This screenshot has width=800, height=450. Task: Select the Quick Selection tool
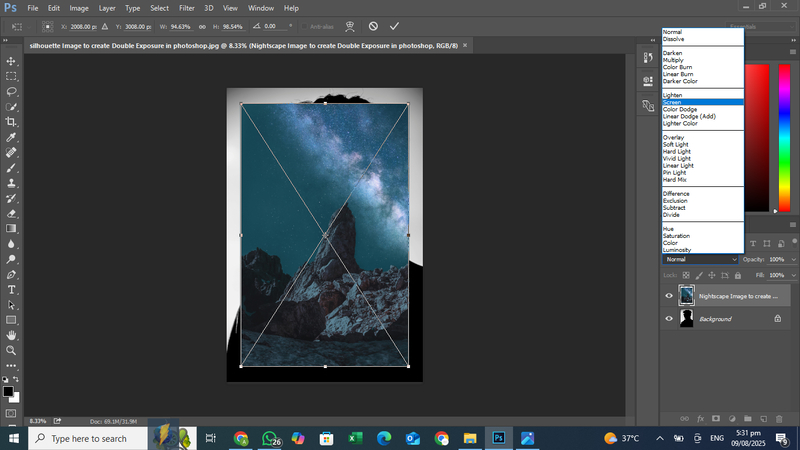click(x=11, y=107)
